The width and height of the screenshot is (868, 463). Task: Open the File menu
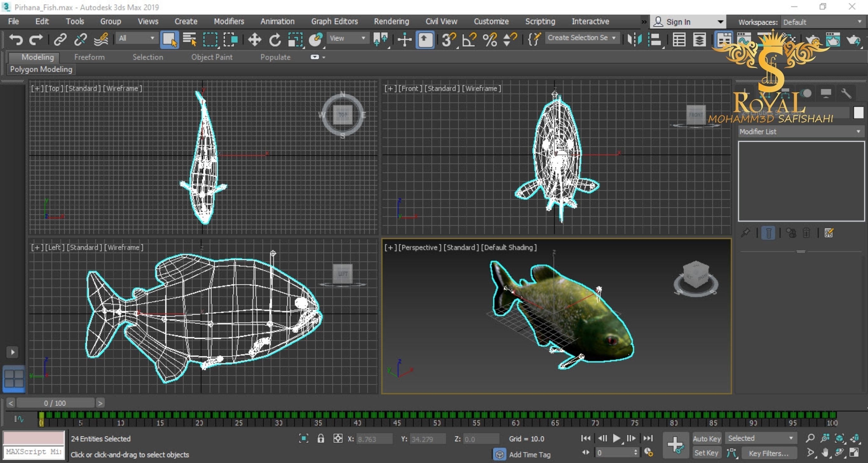pyautogui.click(x=13, y=21)
